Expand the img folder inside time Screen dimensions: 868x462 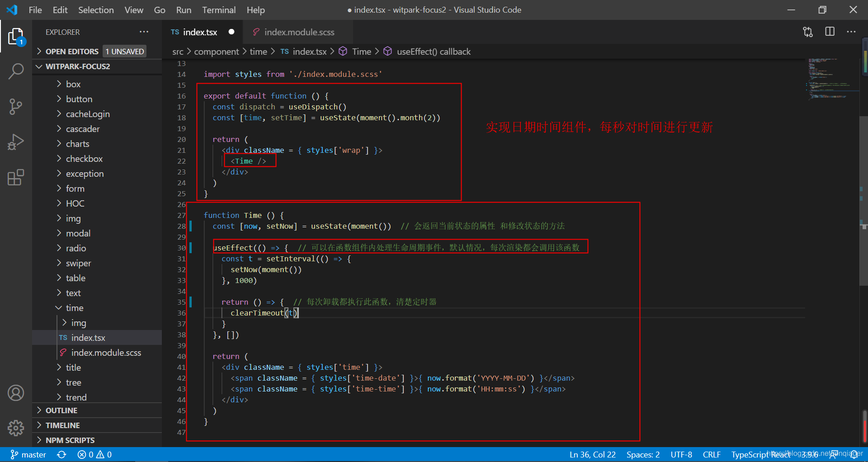tap(97, 323)
